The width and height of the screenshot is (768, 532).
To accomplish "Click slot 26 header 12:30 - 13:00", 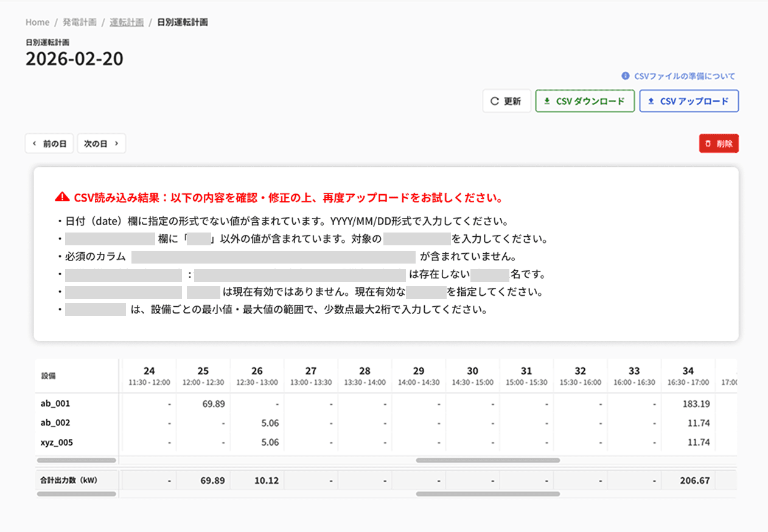I will click(x=257, y=376).
